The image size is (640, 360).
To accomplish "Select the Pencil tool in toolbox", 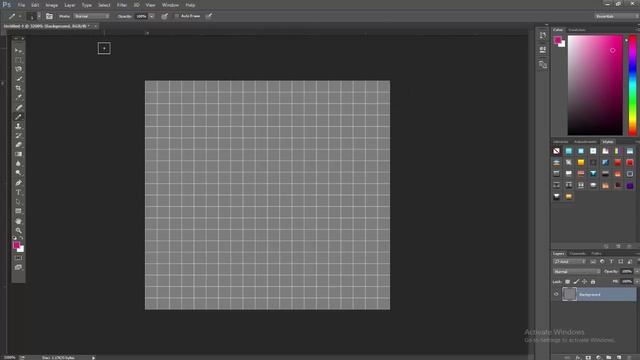I will (x=18, y=117).
